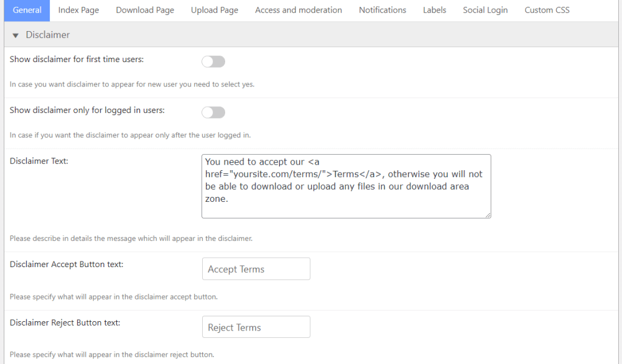Click inside the Disclaimer Text textarea
The height and width of the screenshot is (364, 622).
(x=346, y=186)
